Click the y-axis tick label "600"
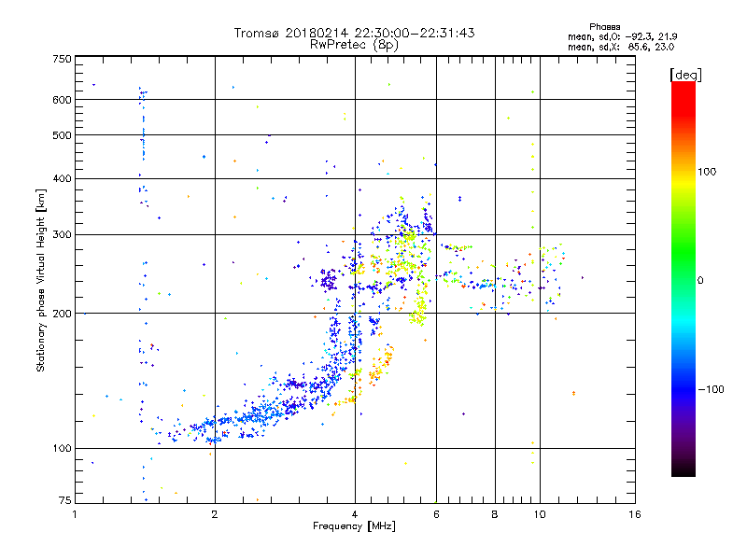Viewport: 747px width, 560px height. point(62,100)
